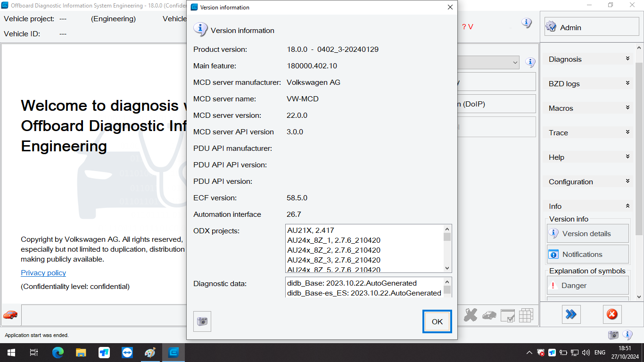The height and width of the screenshot is (362, 644).
Task: Open Task View from the taskbar
Action: coord(34,353)
